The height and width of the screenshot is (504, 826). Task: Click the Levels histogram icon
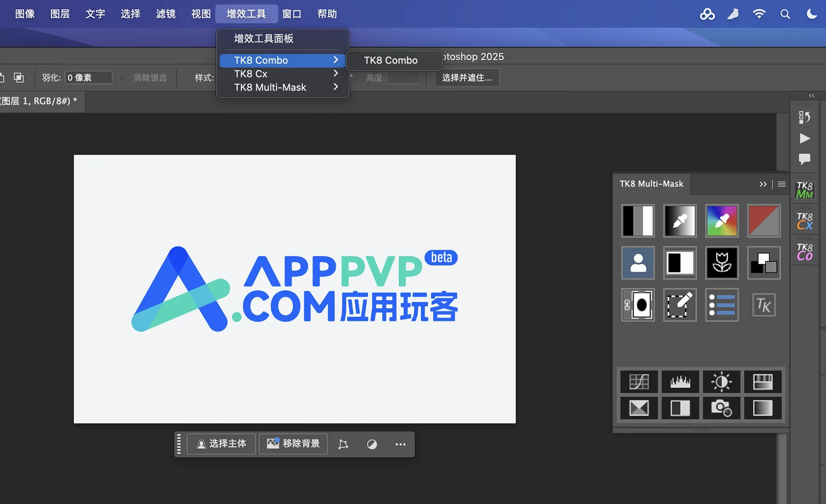tap(680, 382)
